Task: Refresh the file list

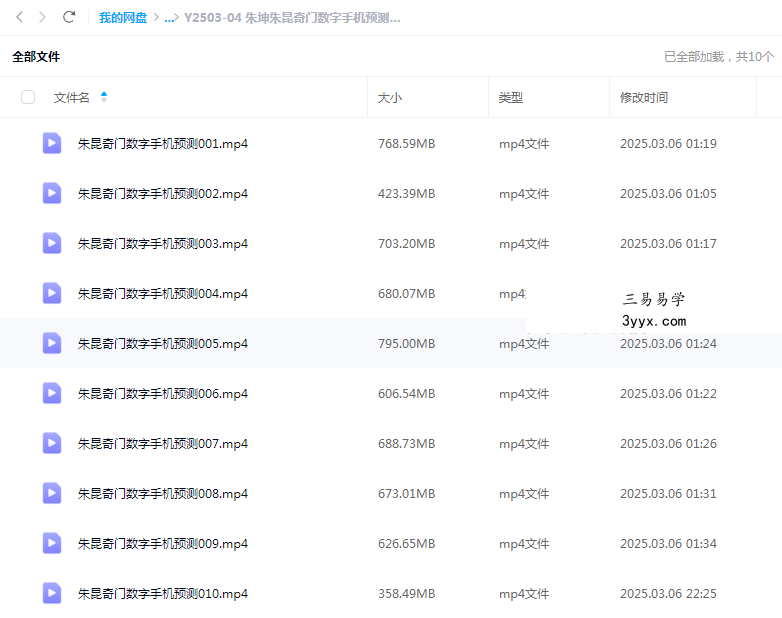Action: [69, 17]
